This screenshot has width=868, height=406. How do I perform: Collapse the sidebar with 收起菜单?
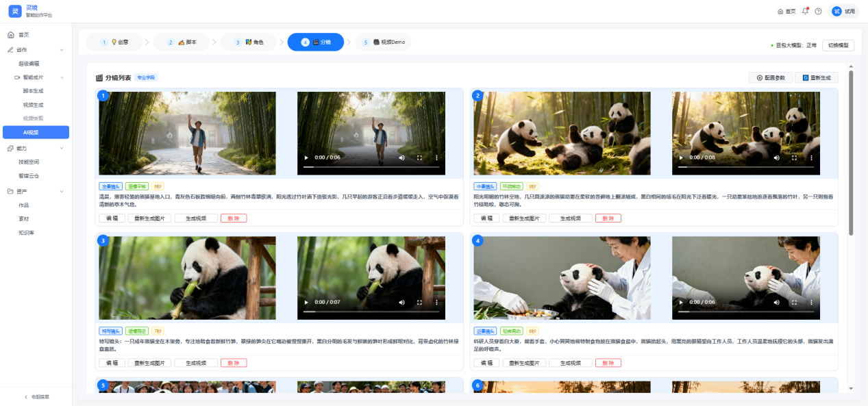pyautogui.click(x=36, y=396)
